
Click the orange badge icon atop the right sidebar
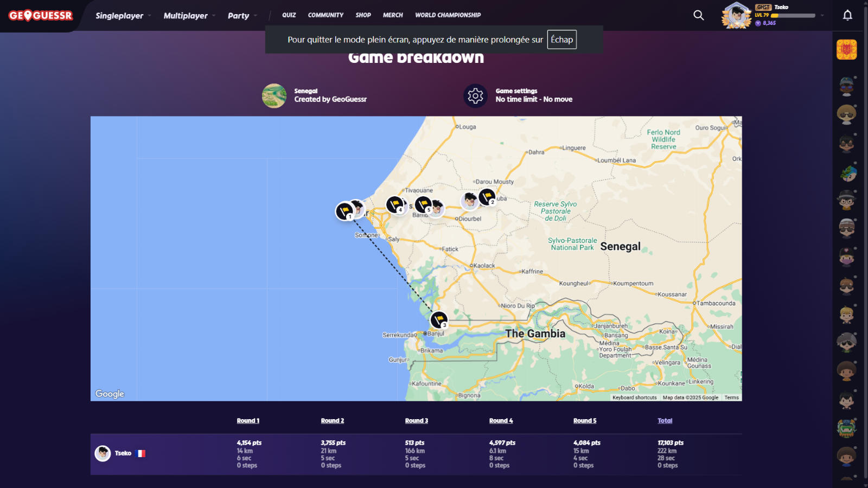[846, 50]
